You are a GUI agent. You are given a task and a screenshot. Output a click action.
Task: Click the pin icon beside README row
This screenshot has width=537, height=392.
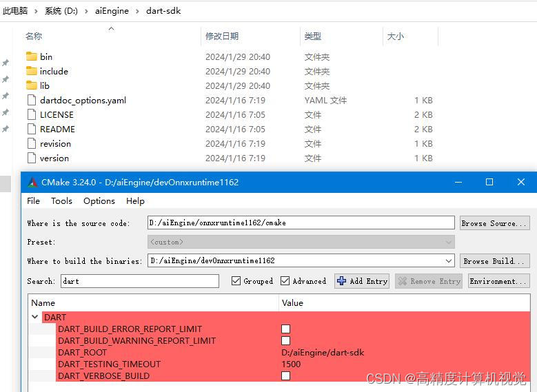[x=6, y=129]
